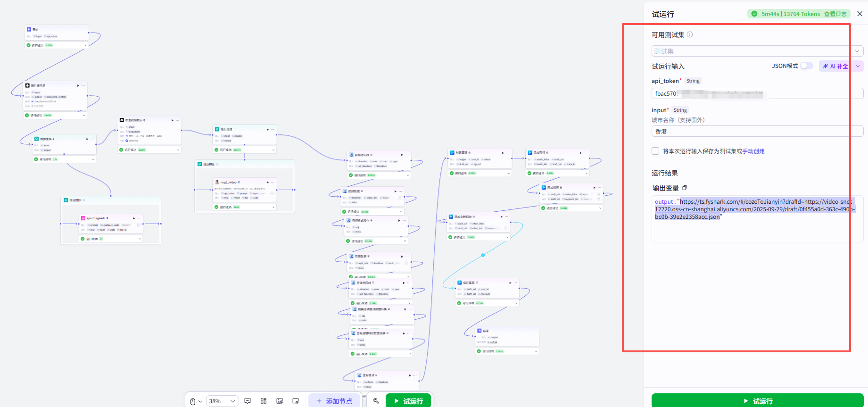The height and width of the screenshot is (407, 868).
Task: Click the comment bubble icon in toolbar
Action: [x=248, y=401]
